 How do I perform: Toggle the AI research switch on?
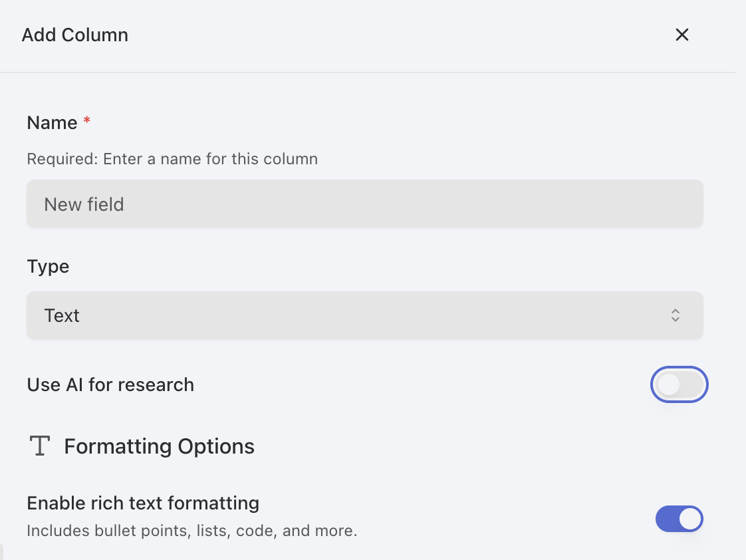point(679,384)
